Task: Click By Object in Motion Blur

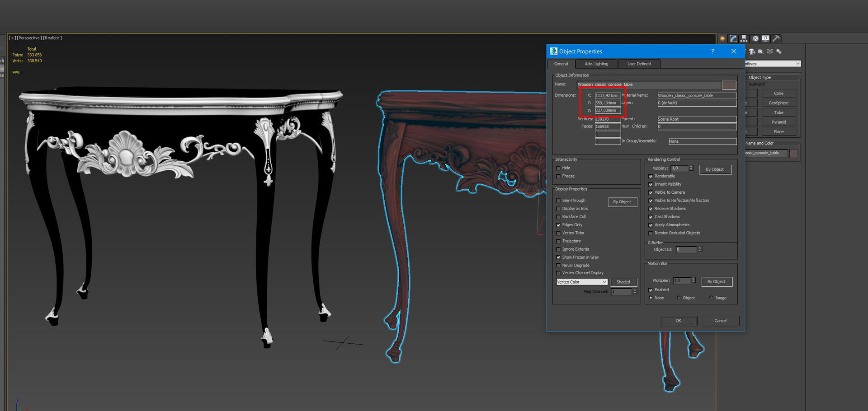Action: coord(716,282)
